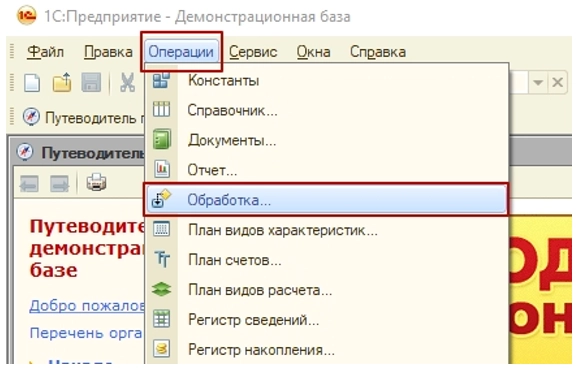Choose Регистр сведений... menu entry

[x=326, y=319]
